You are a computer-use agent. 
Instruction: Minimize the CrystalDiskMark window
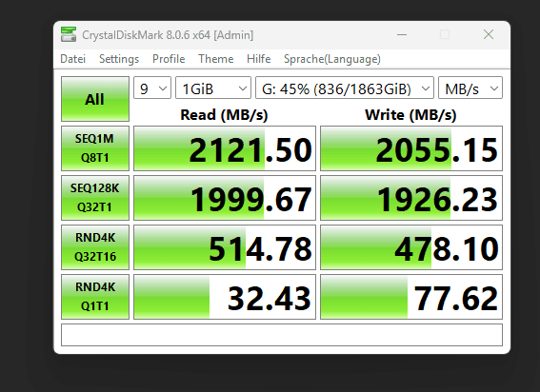click(402, 34)
